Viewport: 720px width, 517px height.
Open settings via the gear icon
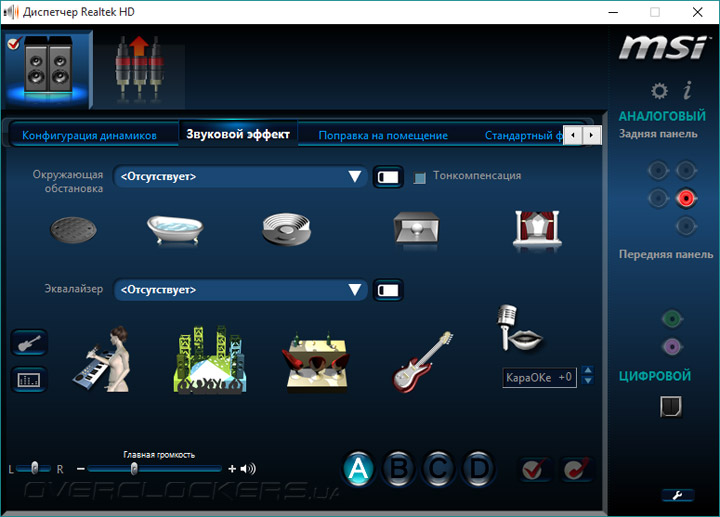pos(659,91)
